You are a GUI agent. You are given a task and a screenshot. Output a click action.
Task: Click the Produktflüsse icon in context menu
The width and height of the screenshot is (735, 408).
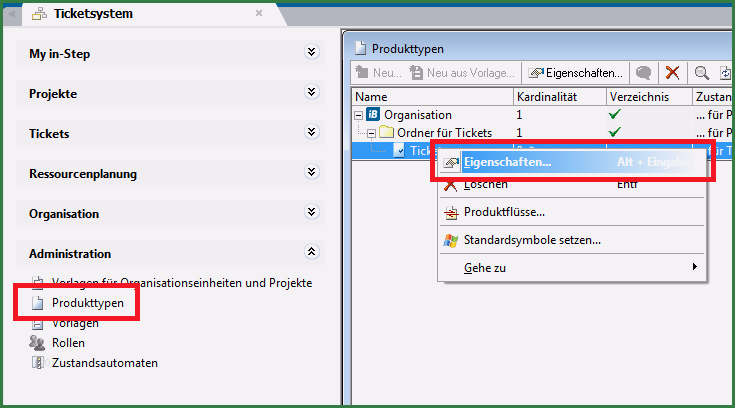click(x=451, y=212)
